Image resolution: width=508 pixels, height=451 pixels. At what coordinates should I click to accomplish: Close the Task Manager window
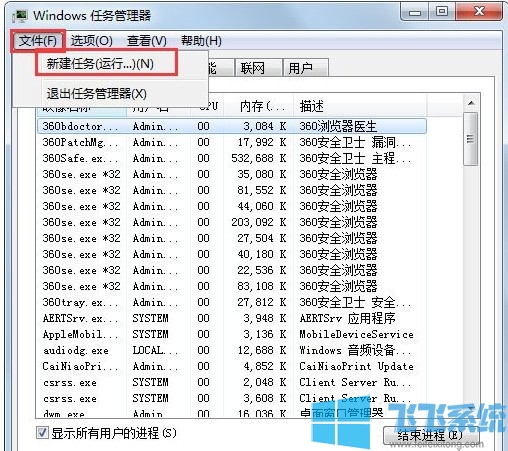pos(479,12)
